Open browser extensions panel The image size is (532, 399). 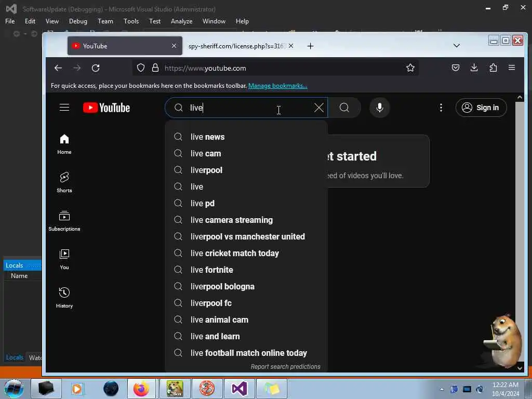point(493,68)
